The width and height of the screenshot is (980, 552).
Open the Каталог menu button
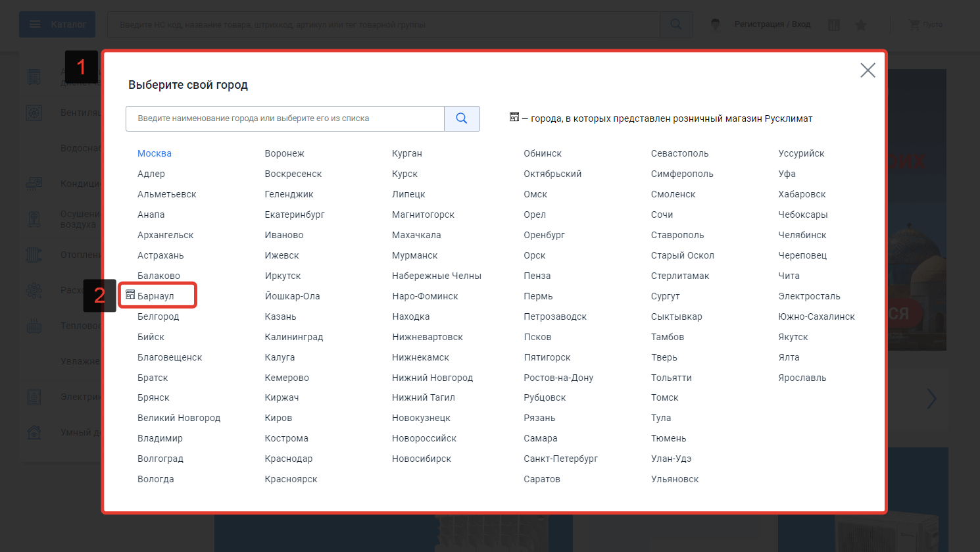[x=57, y=24]
